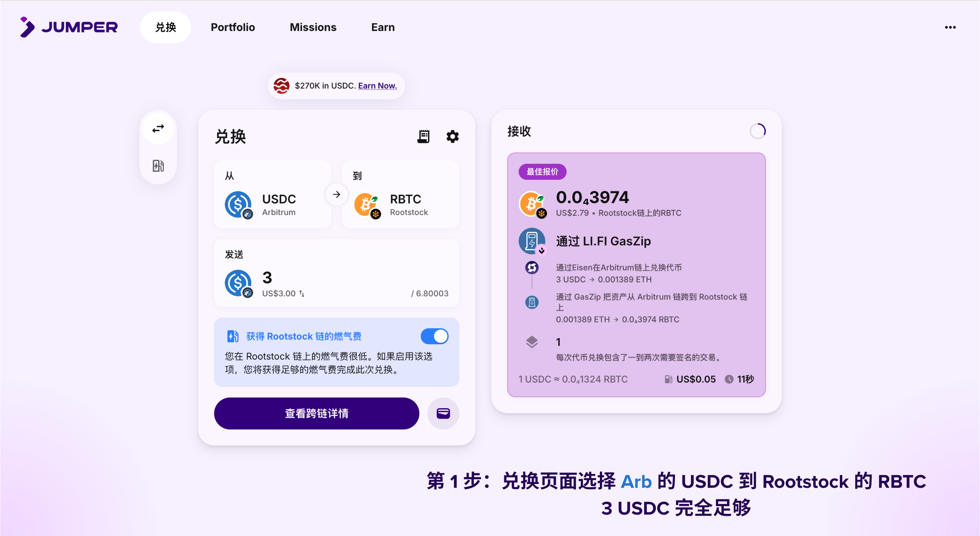Select the gas refuel sidebar icon
Screen dimensions: 980x536
158,166
